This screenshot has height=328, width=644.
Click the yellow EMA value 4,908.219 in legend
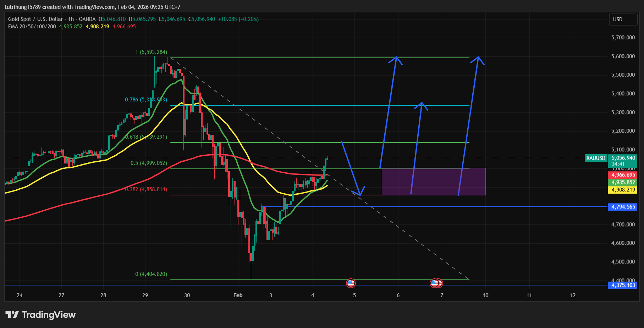pyautogui.click(x=97, y=27)
